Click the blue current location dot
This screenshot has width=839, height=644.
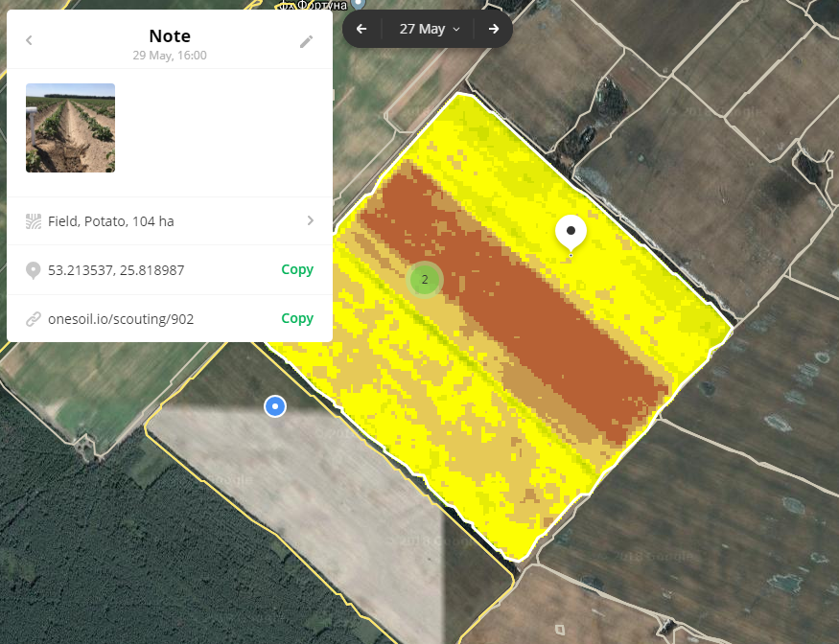click(275, 406)
